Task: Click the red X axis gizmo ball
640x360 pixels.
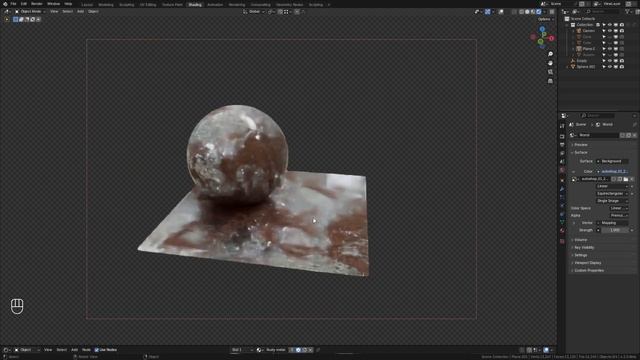Action: [x=551, y=38]
